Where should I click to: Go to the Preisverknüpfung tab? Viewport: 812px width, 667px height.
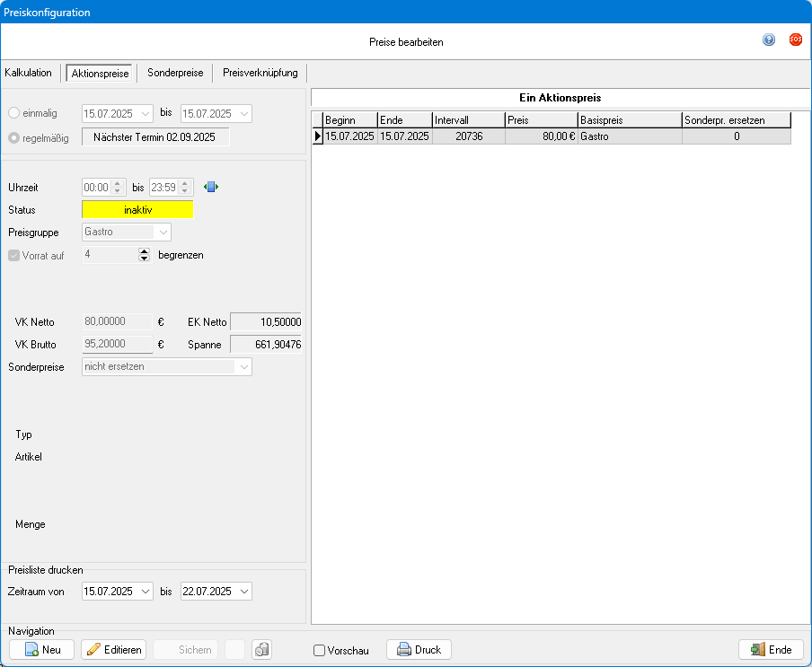(x=260, y=73)
